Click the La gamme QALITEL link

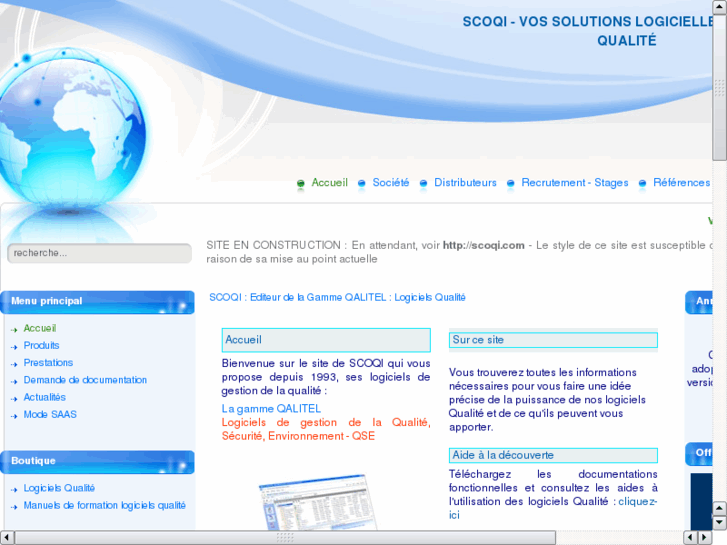[x=271, y=409]
